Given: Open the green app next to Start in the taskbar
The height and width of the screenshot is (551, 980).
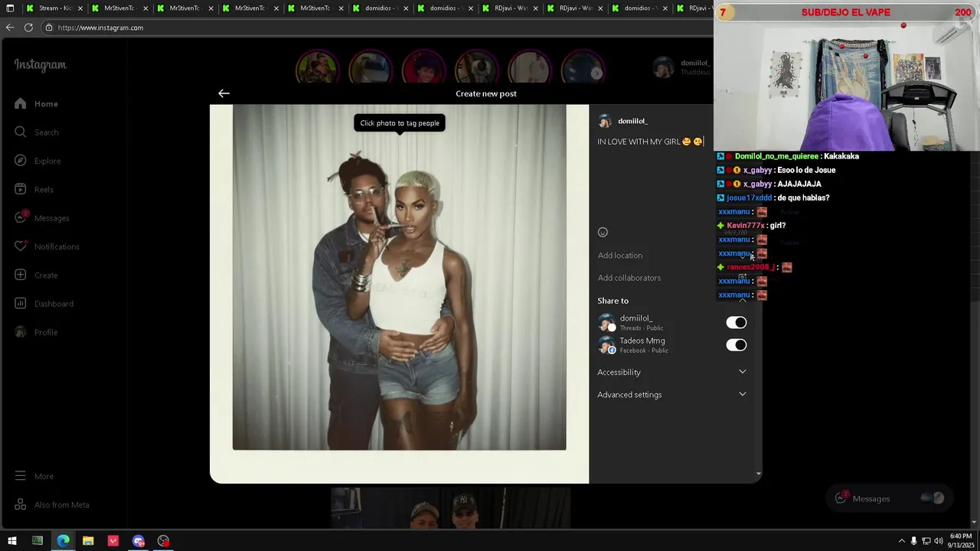Looking at the screenshot, I should 38,541.
